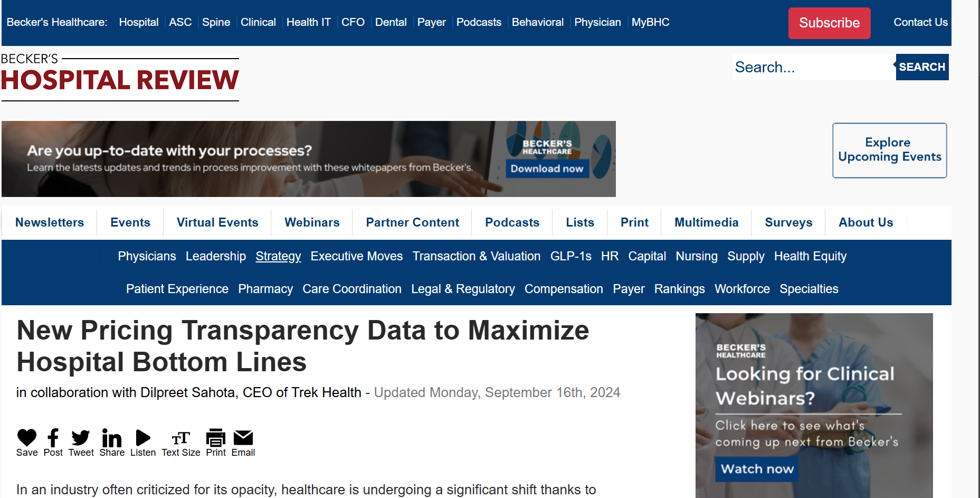Go to Payer in top bar
This screenshot has width=980, height=498.
432,22
